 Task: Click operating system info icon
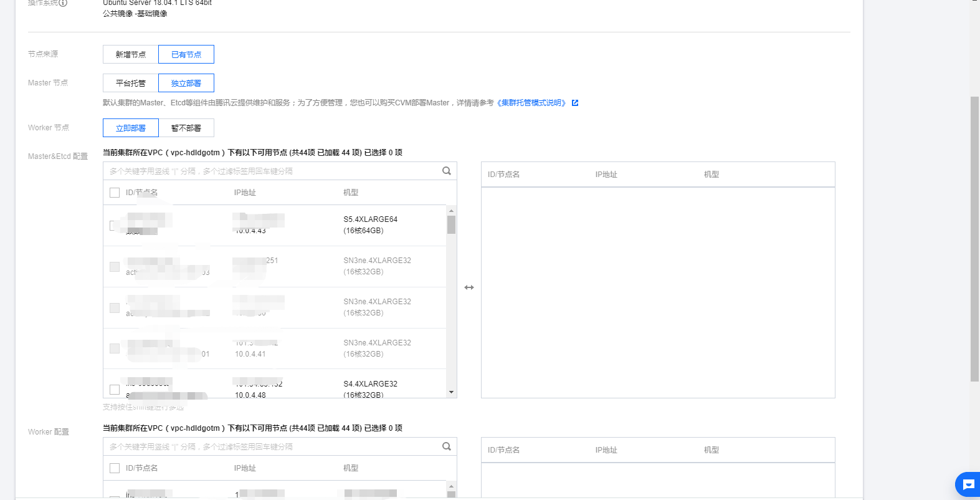pos(63,2)
